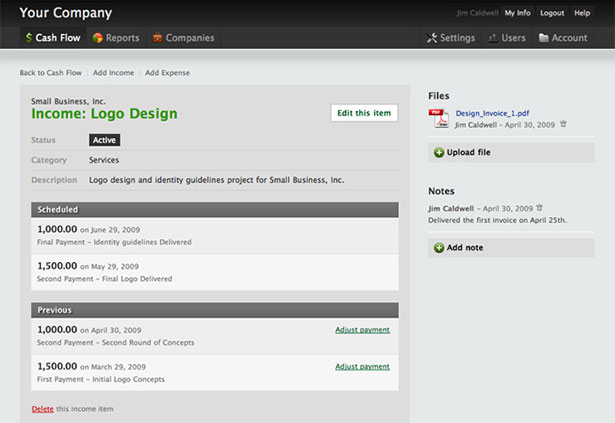Click the Your Company title
The height and width of the screenshot is (423, 615).
[x=66, y=13]
